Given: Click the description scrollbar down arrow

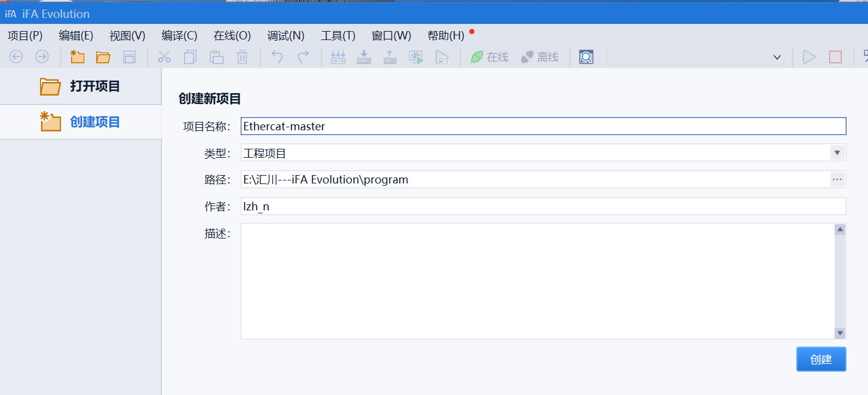Looking at the screenshot, I should pyautogui.click(x=840, y=333).
